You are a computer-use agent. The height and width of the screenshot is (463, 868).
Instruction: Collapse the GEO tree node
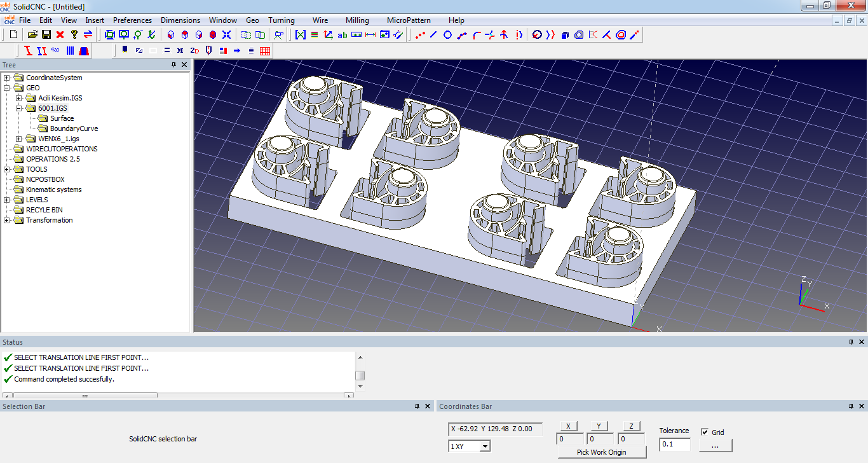coord(7,88)
